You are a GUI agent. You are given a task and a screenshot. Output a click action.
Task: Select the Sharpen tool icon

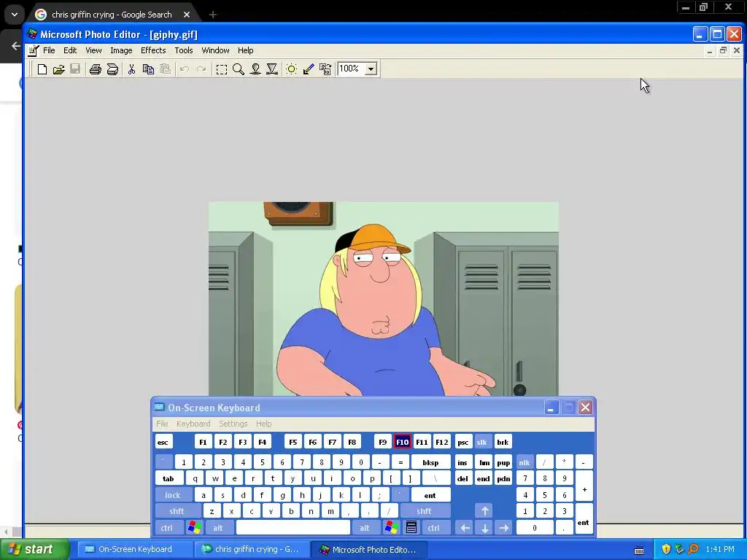point(272,69)
